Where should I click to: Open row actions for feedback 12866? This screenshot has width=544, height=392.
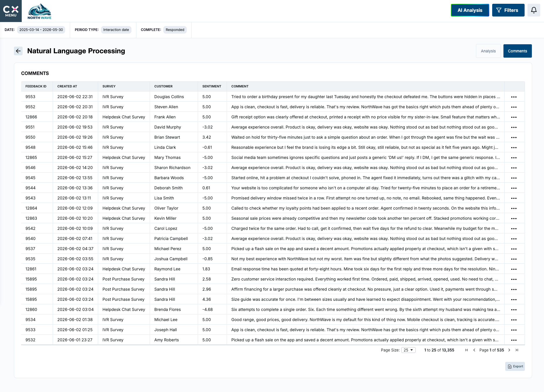514,117
